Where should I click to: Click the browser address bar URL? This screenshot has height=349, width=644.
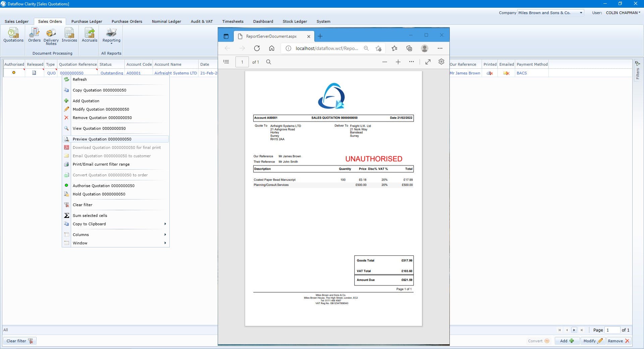[x=327, y=48]
